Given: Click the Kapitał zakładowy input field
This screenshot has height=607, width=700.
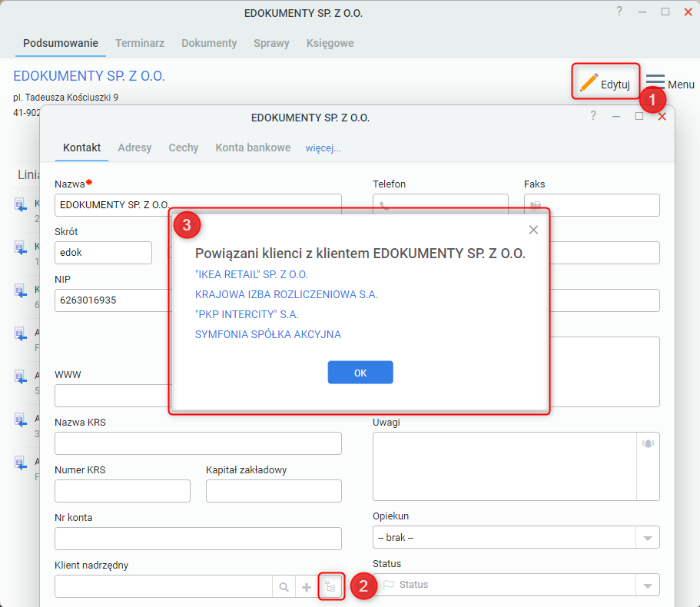Looking at the screenshot, I should coord(274,491).
